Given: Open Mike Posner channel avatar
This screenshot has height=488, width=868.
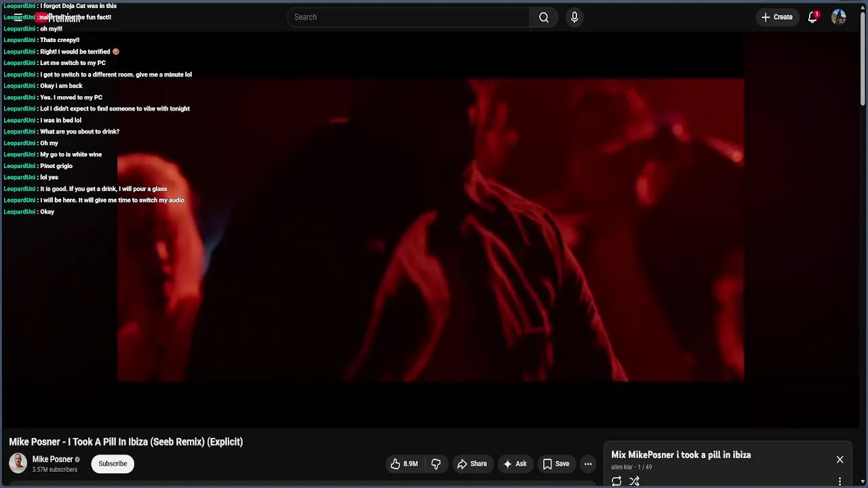Looking at the screenshot, I should coord(18,463).
